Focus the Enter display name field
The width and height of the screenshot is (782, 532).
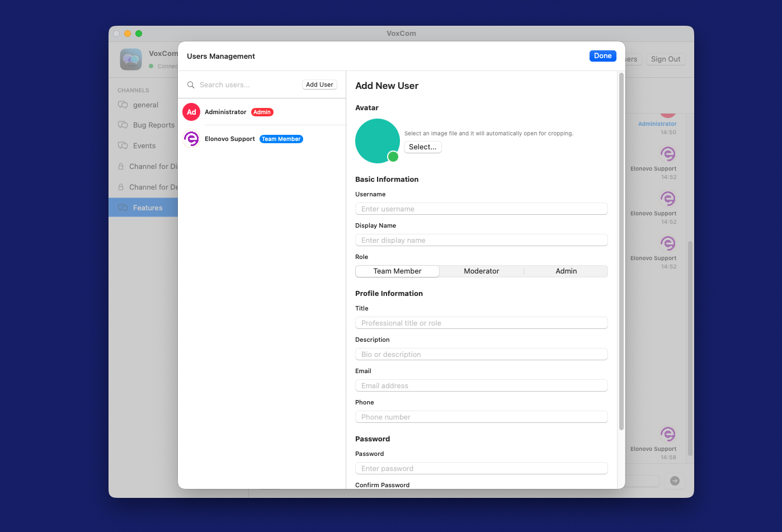coord(481,240)
